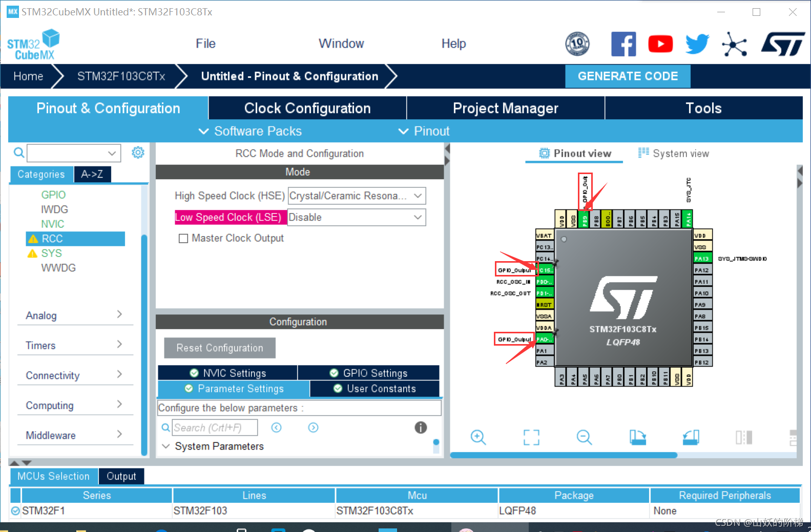Click the PC15 green pin on chip
The height and width of the screenshot is (532, 811).
545,270
